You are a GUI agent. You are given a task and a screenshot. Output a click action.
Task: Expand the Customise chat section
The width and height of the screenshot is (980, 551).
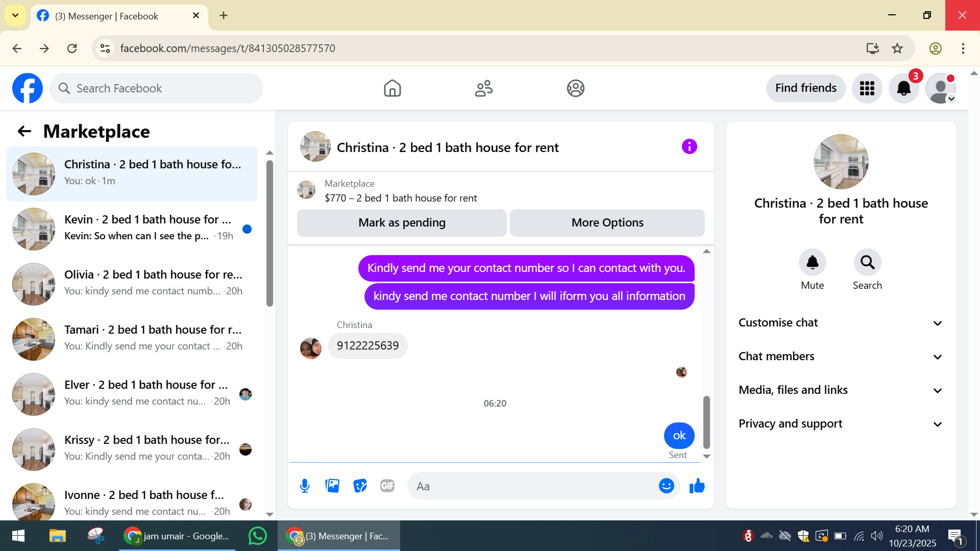click(841, 323)
